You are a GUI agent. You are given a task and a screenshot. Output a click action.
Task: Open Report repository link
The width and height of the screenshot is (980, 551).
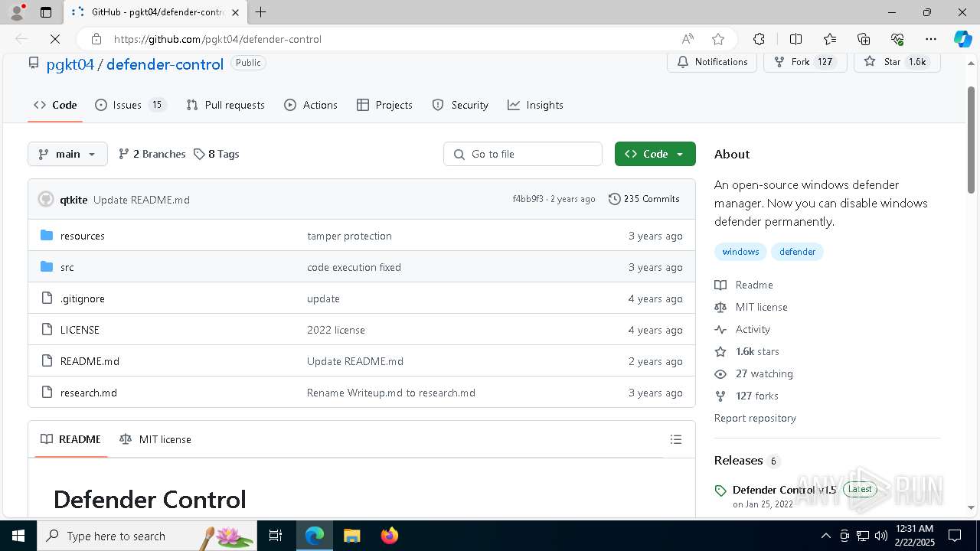(755, 418)
